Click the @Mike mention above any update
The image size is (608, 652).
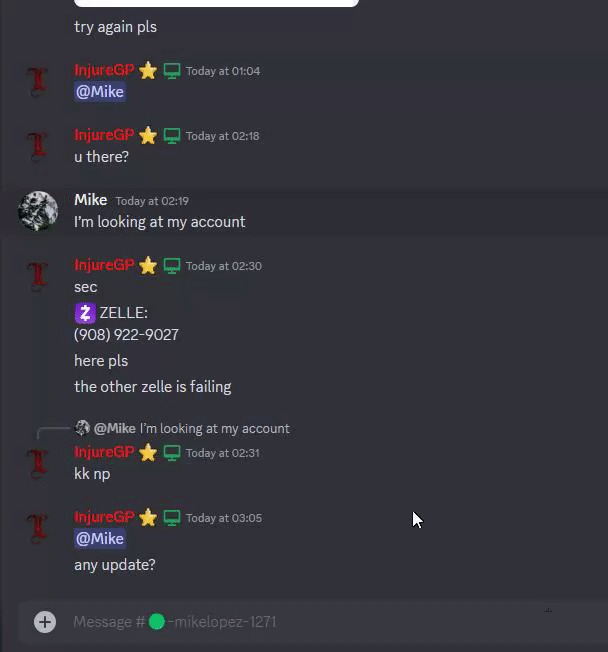pyautogui.click(x=100, y=539)
